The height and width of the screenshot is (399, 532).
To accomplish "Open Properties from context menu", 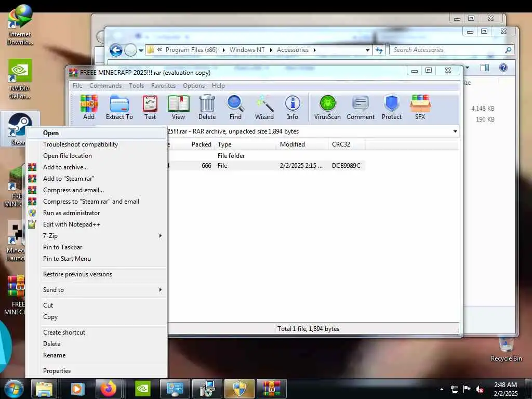I will tap(97, 371).
